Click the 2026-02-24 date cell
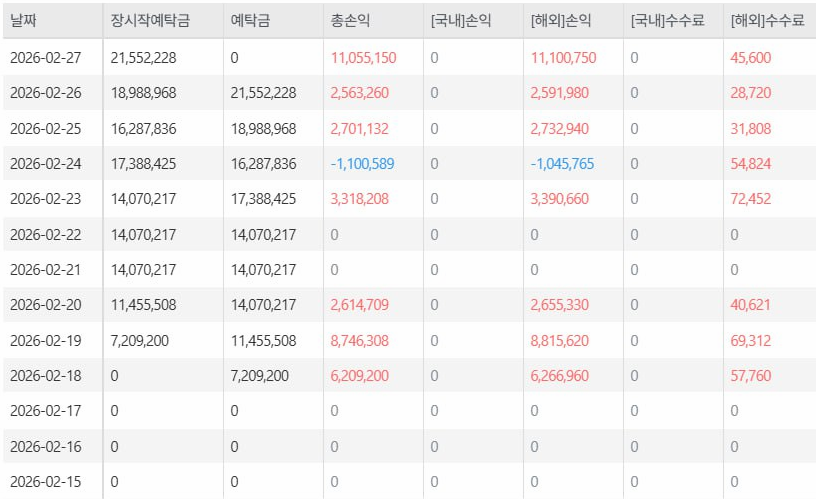The height and width of the screenshot is (499, 816). tap(44, 164)
